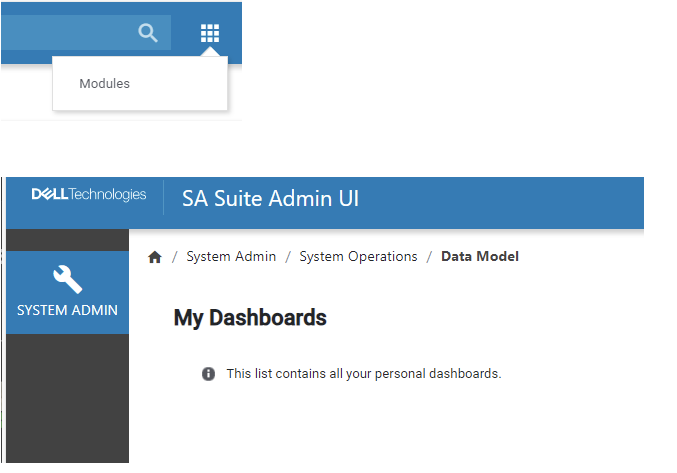Open System Admin breadcrumb link
This screenshot has width=677, height=473.
coord(231,257)
